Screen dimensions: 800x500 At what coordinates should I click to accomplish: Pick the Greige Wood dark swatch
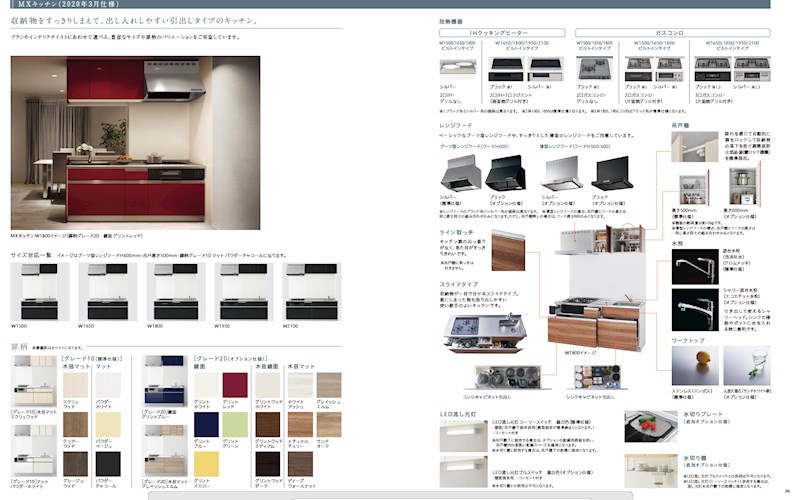click(x=76, y=464)
